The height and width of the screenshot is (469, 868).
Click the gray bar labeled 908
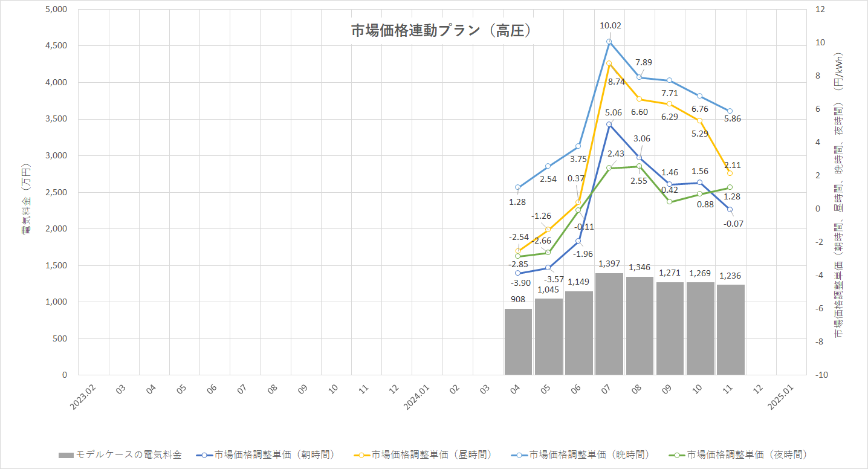518,341
